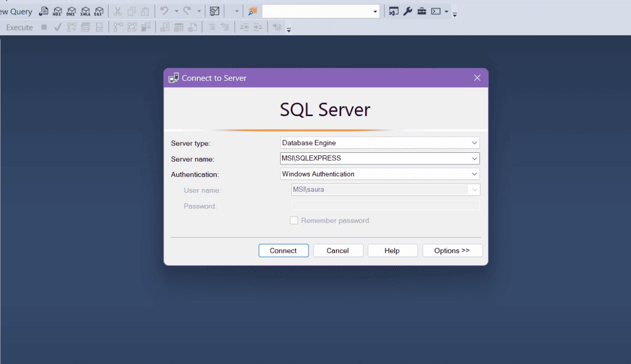Include Actual Execution Plan icon
Screen dimensions: 631x364
click(x=118, y=27)
